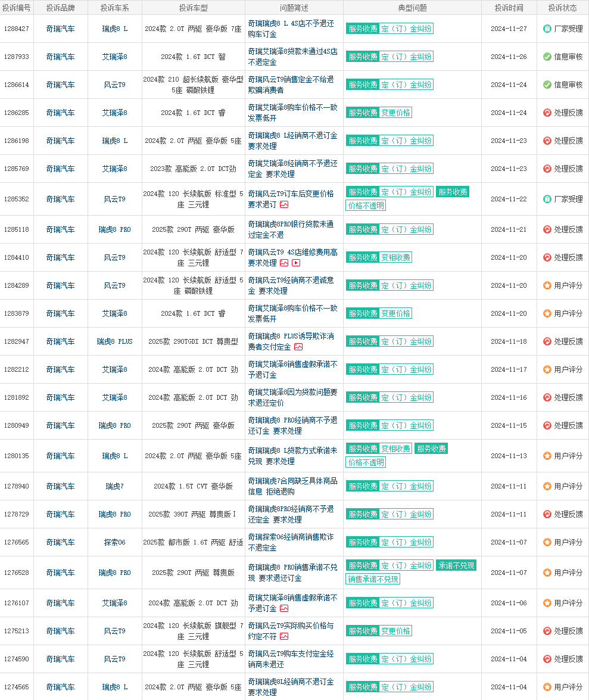
Task: Click the model text 2025款 390T 两驱 尊贵版Ⅰ
Action: (193, 514)
